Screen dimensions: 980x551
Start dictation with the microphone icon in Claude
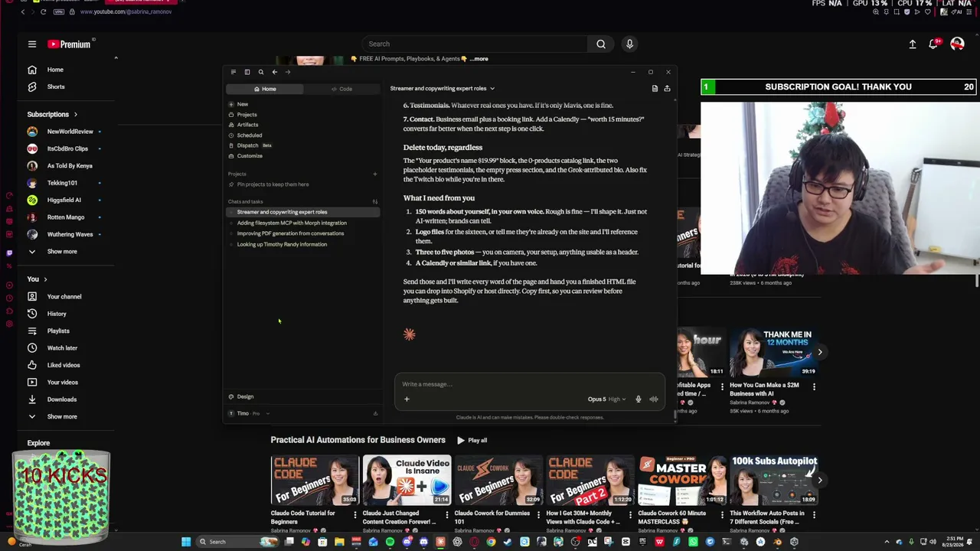(638, 399)
